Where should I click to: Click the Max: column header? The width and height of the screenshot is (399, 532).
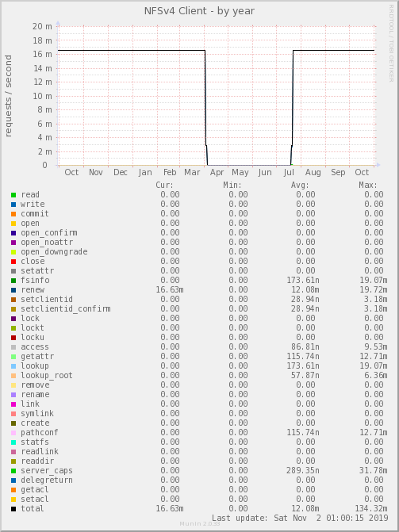click(368, 186)
